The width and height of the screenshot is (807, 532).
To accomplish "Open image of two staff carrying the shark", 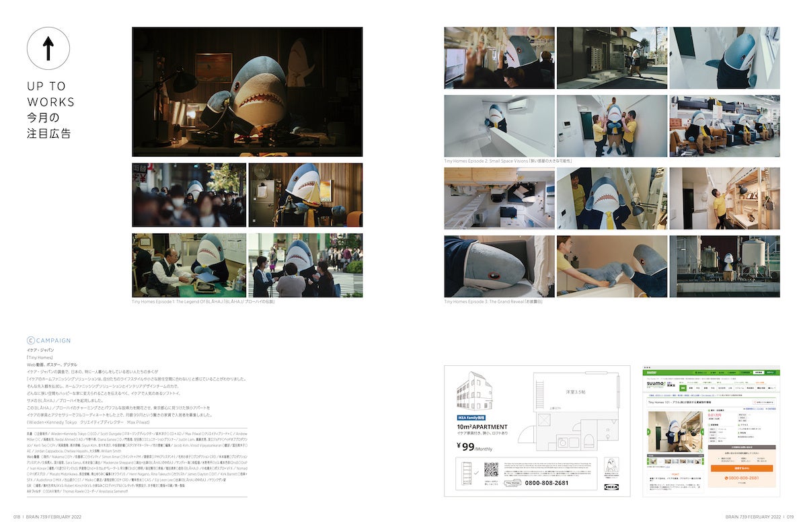I will [612, 126].
